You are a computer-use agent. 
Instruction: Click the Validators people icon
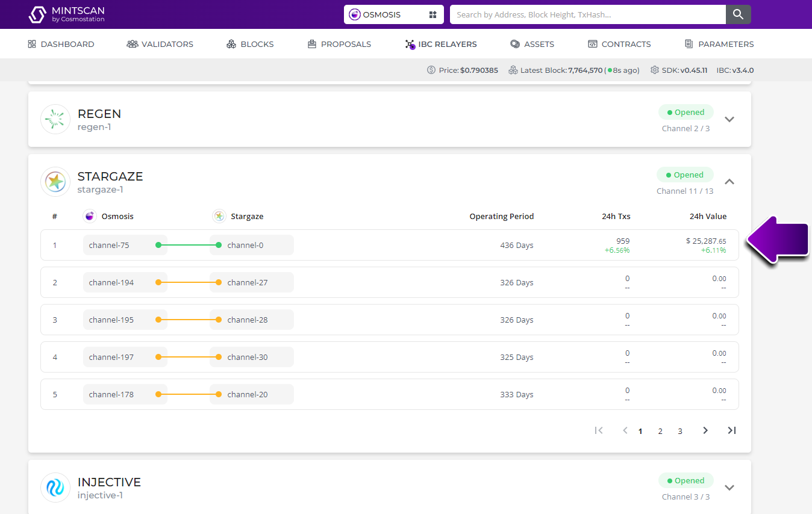coord(133,44)
